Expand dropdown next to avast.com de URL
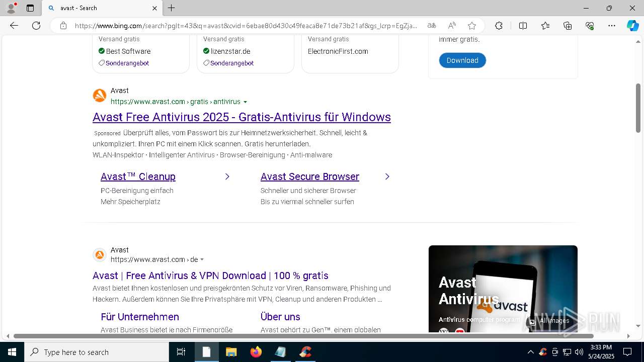The width and height of the screenshot is (644, 362). click(x=202, y=260)
